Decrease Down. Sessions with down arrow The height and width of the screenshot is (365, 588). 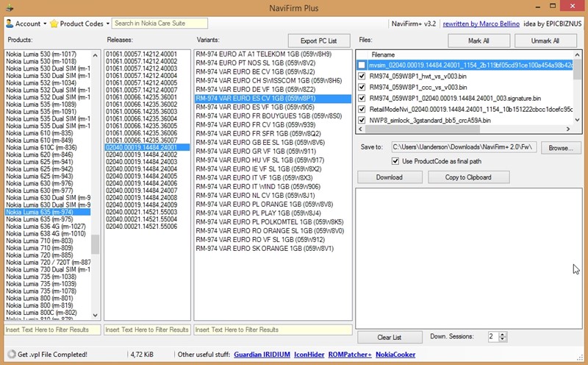pos(503,339)
